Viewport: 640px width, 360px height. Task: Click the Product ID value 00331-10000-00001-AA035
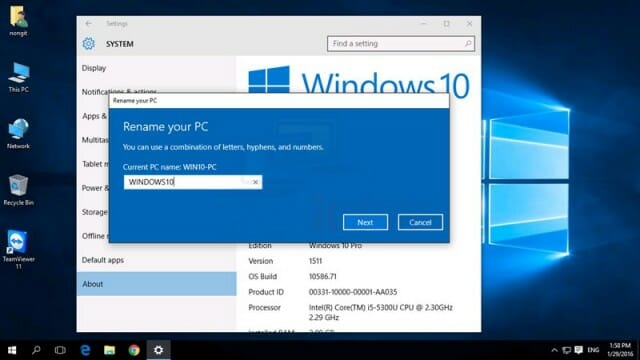click(x=353, y=292)
